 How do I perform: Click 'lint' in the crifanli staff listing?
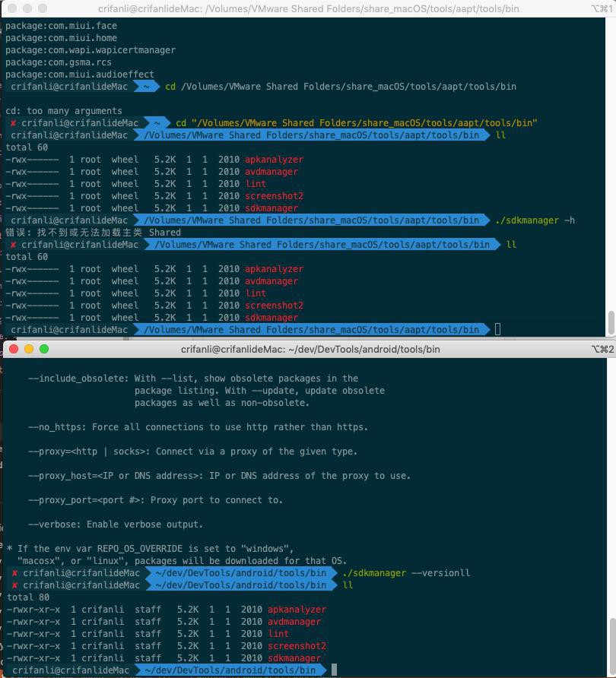[278, 634]
